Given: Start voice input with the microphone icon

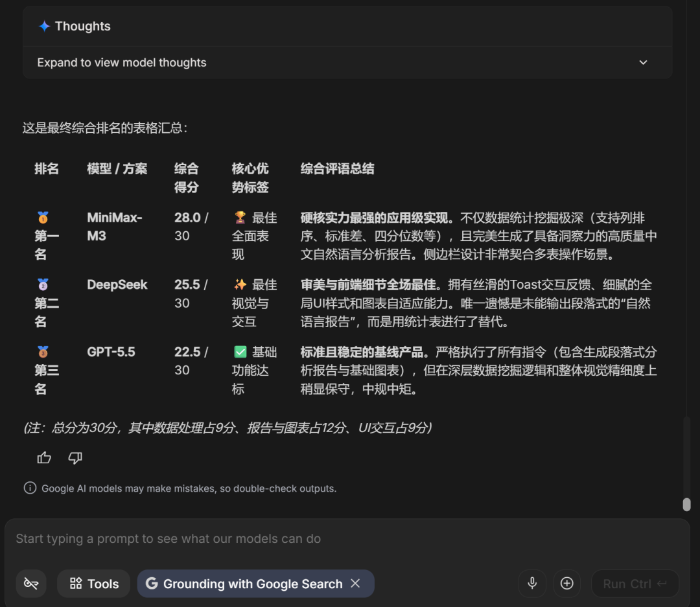Looking at the screenshot, I should [532, 583].
